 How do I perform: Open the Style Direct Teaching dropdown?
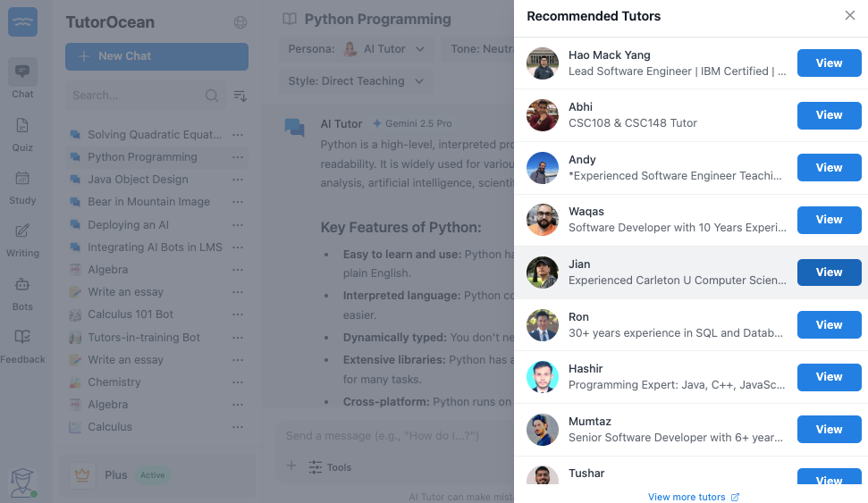pos(357,81)
